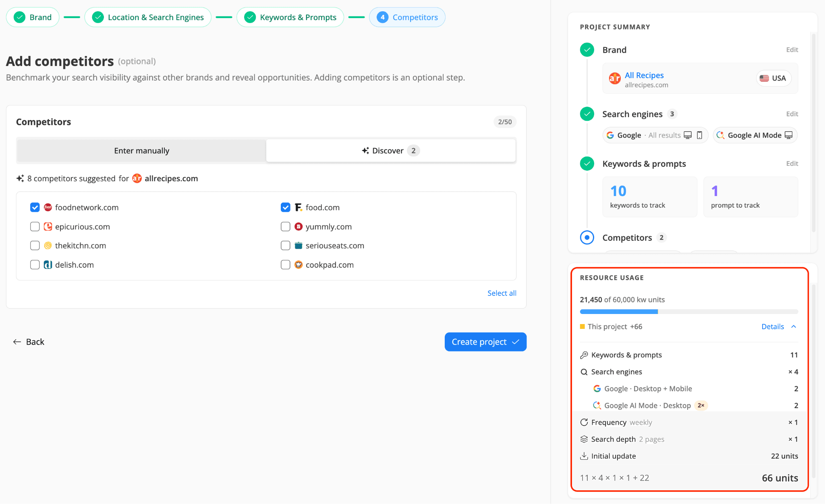This screenshot has height=504, width=825.
Task: Click the 2x badge on Google AI Mode
Action: [701, 405]
